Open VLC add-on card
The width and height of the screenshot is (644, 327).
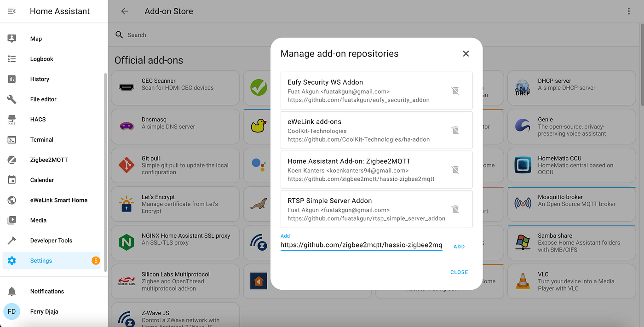pos(572,281)
